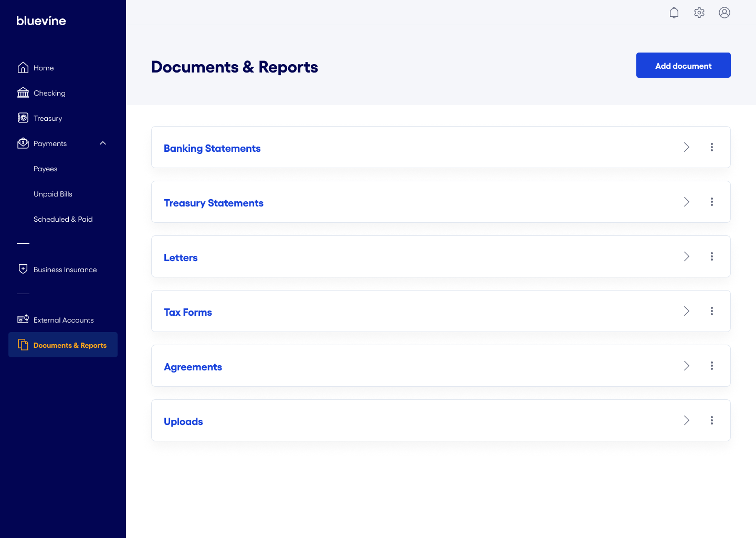Open the settings gear icon

(699, 12)
